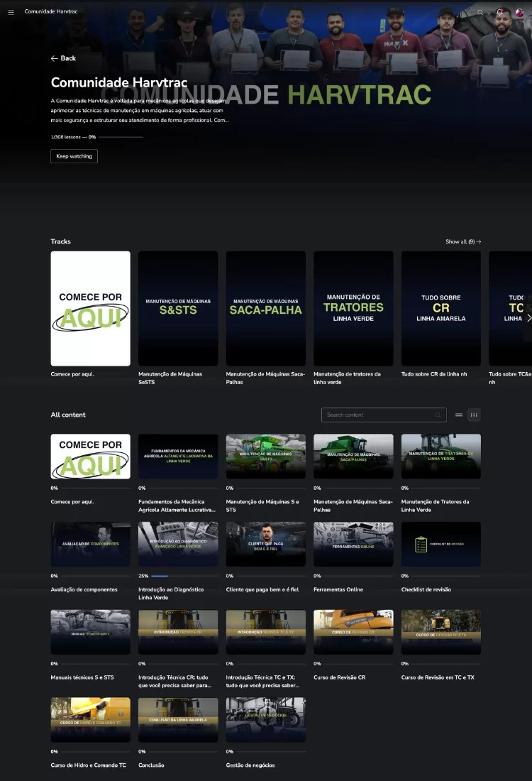
Task: Open Manutenção de Máquinas Saca-Palhas course thumbnail
Action: click(x=353, y=457)
